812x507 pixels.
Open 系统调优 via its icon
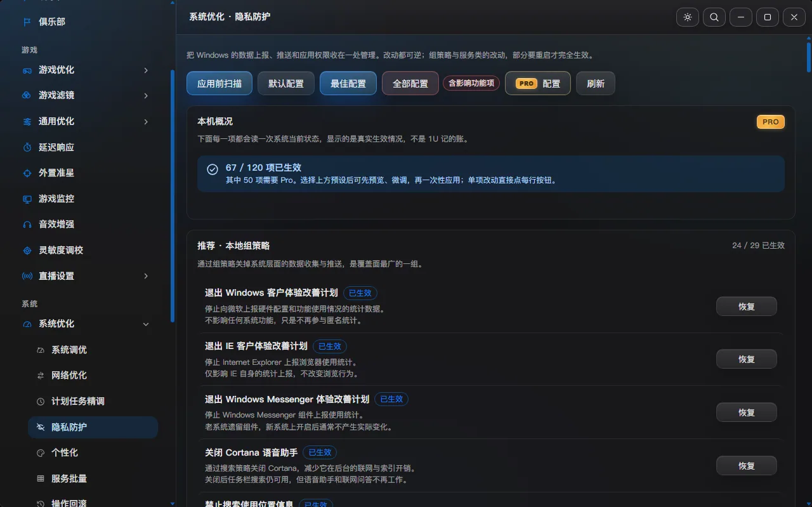tap(41, 350)
